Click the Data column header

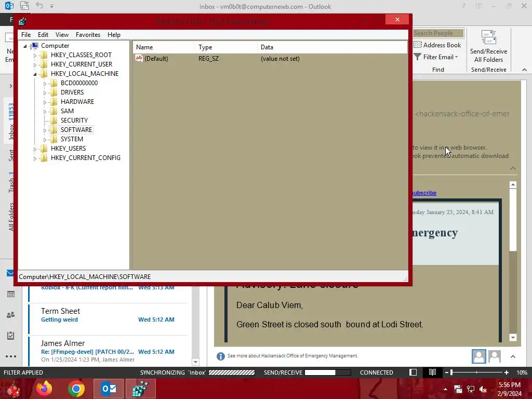point(332,47)
